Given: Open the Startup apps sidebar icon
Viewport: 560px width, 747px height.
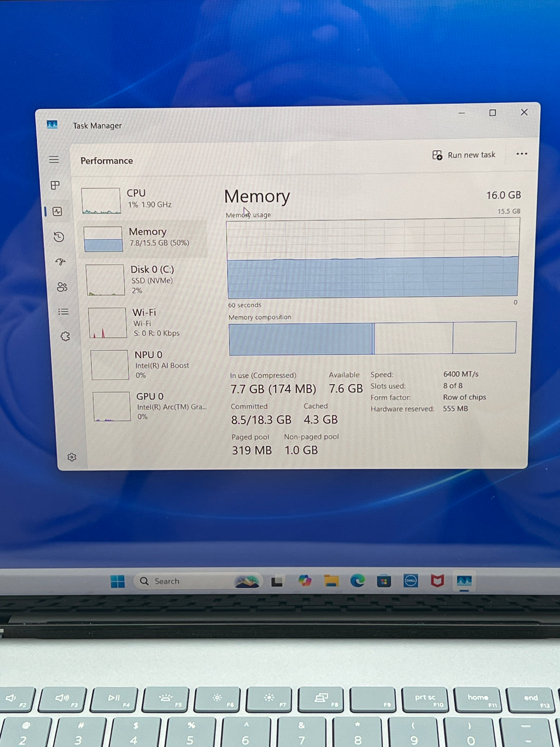Looking at the screenshot, I should pyautogui.click(x=61, y=262).
